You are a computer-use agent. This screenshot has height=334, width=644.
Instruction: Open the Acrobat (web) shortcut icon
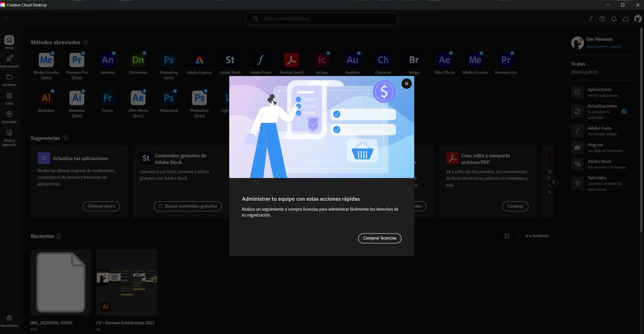click(291, 60)
